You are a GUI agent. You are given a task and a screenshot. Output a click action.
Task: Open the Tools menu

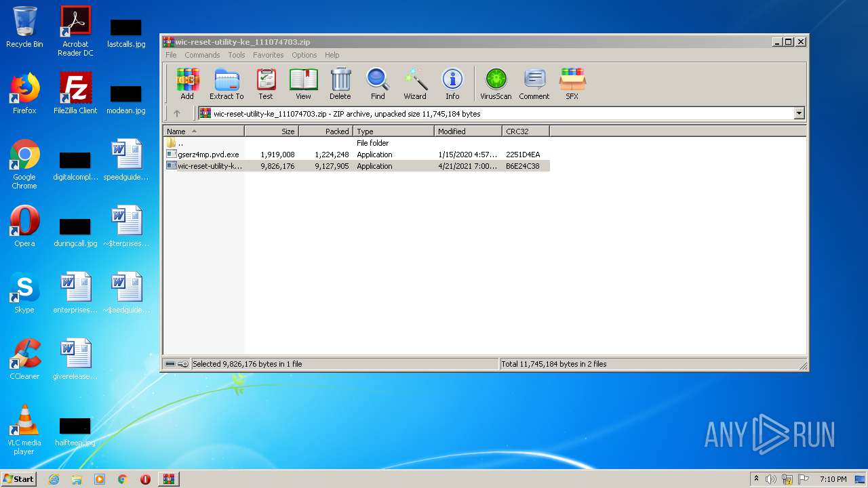pyautogui.click(x=237, y=55)
